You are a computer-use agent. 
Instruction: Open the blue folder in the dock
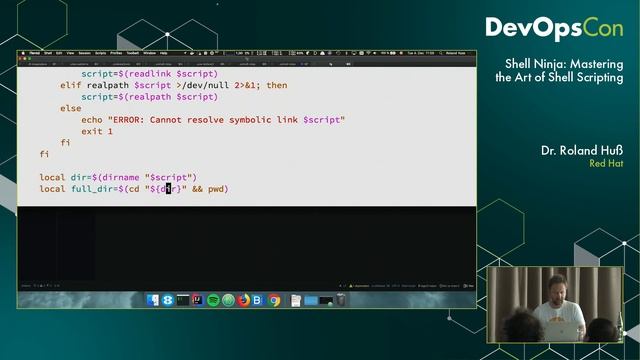(x=311, y=301)
